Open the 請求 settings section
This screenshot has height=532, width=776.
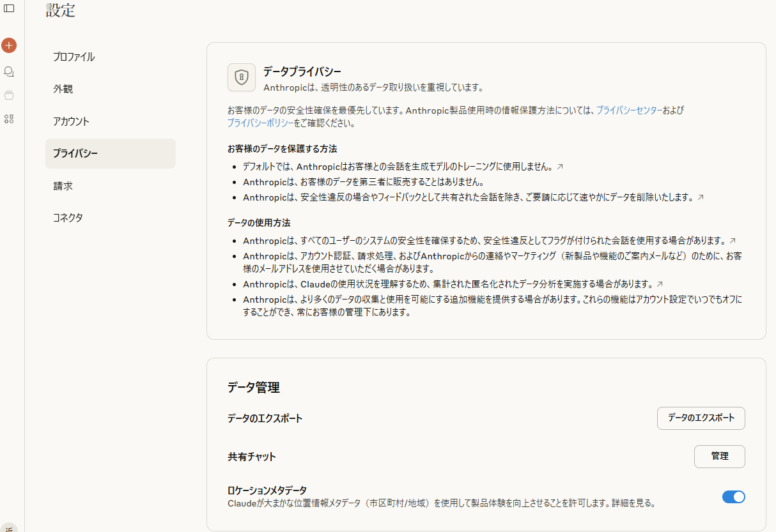tap(111, 186)
